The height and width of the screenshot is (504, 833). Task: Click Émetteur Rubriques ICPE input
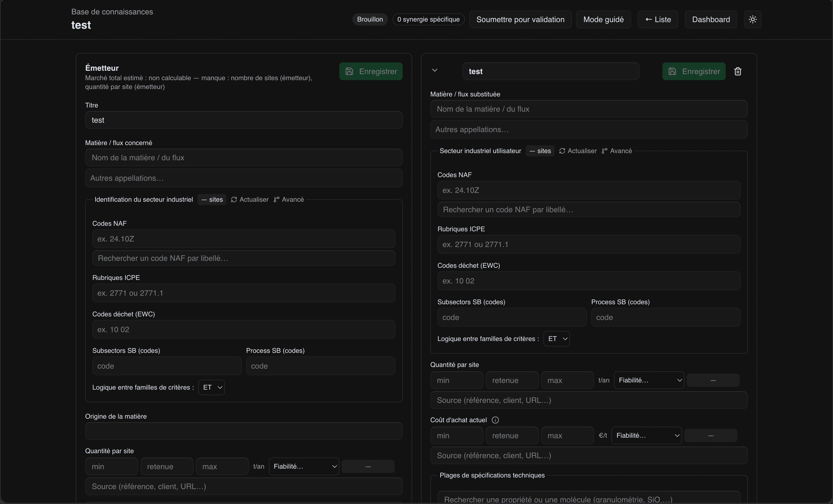[x=244, y=293]
